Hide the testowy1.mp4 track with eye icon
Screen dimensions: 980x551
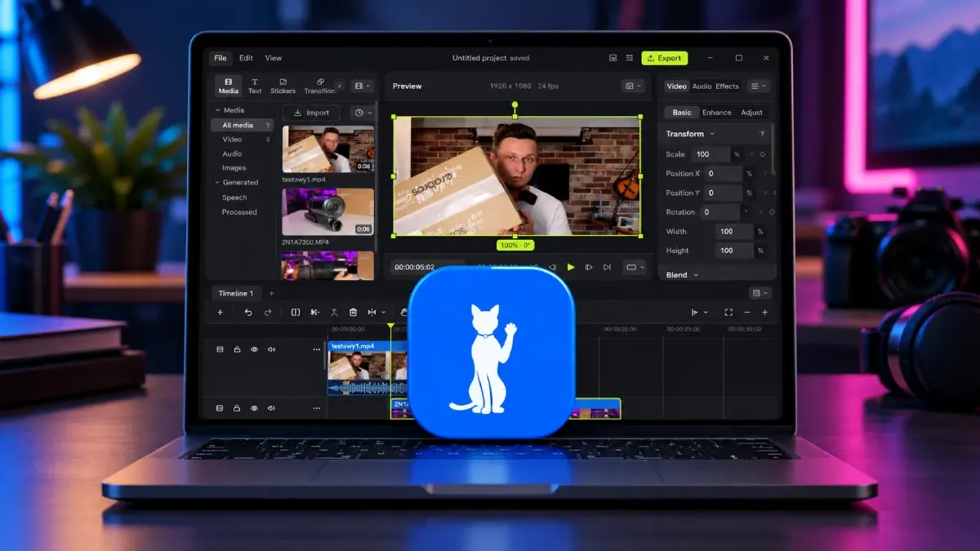pyautogui.click(x=254, y=349)
